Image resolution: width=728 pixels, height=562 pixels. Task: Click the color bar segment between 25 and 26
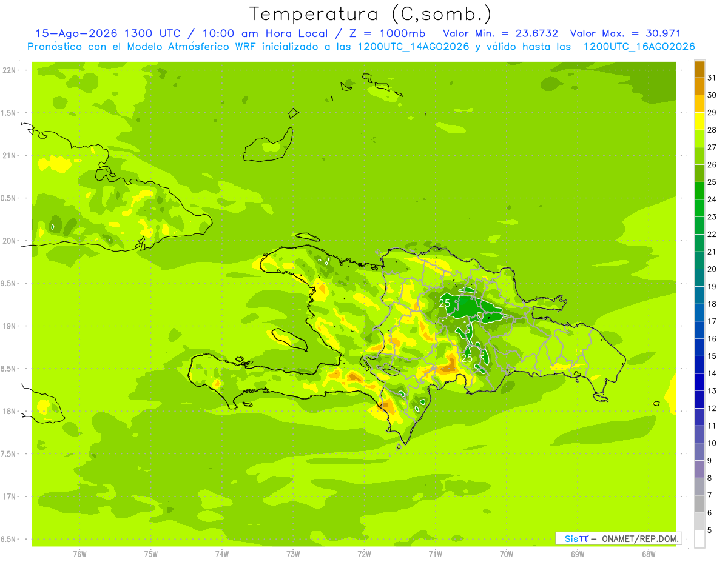coord(699,173)
